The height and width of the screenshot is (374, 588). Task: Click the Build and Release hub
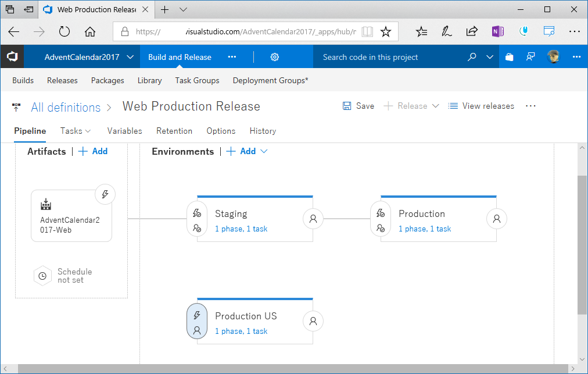180,57
